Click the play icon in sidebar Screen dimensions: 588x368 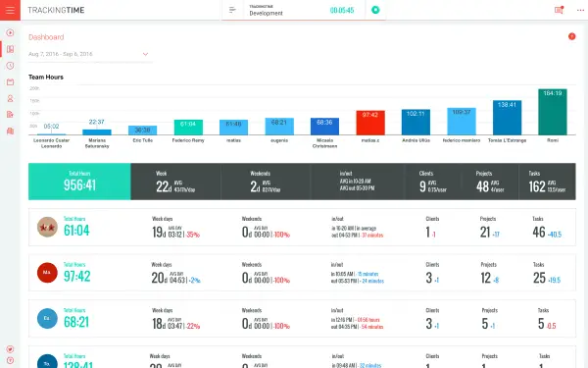pyautogui.click(x=10, y=33)
